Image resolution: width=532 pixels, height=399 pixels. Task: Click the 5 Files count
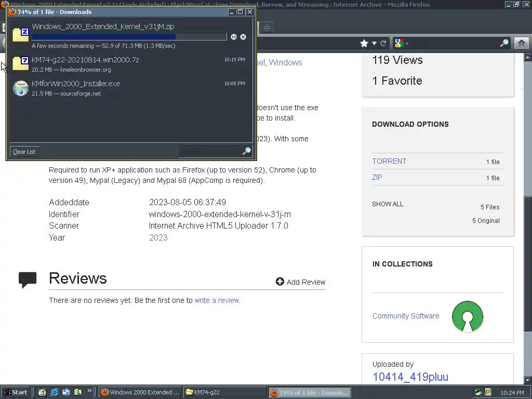[x=490, y=207]
